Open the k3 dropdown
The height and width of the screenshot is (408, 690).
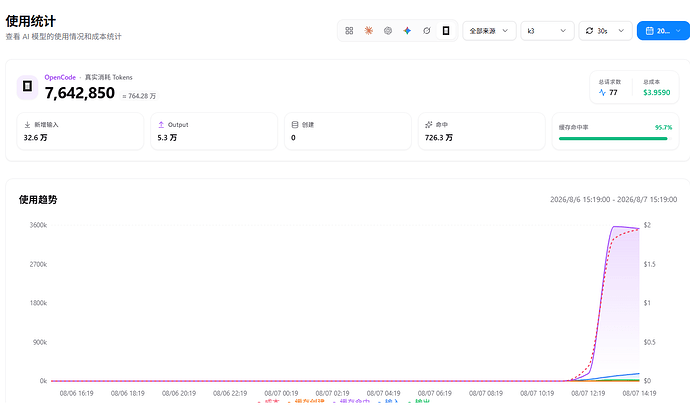click(547, 31)
